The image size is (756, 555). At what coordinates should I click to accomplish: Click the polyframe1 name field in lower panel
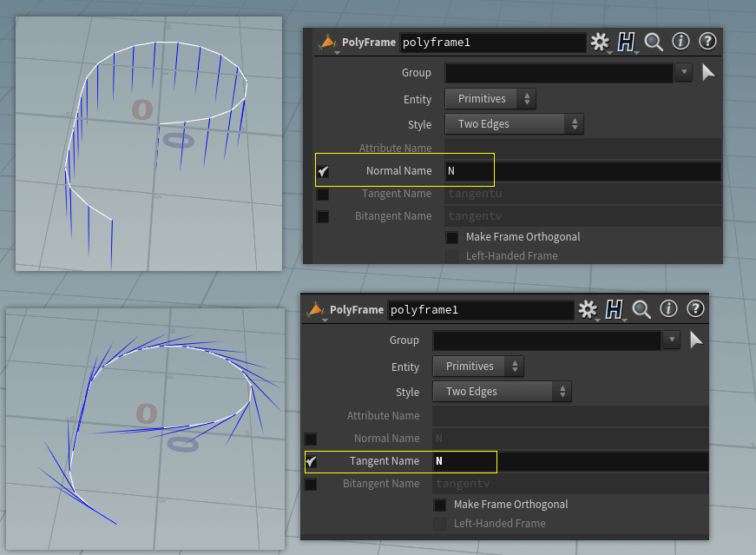481,310
